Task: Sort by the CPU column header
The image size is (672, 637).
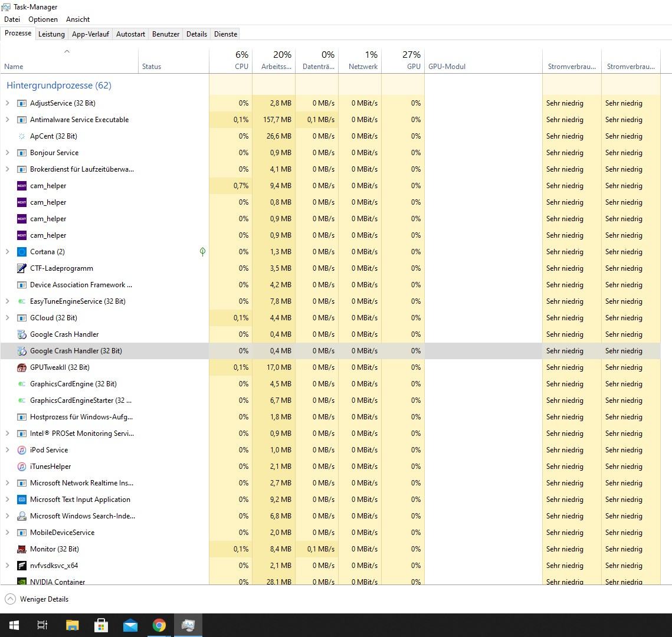Action: 231,61
